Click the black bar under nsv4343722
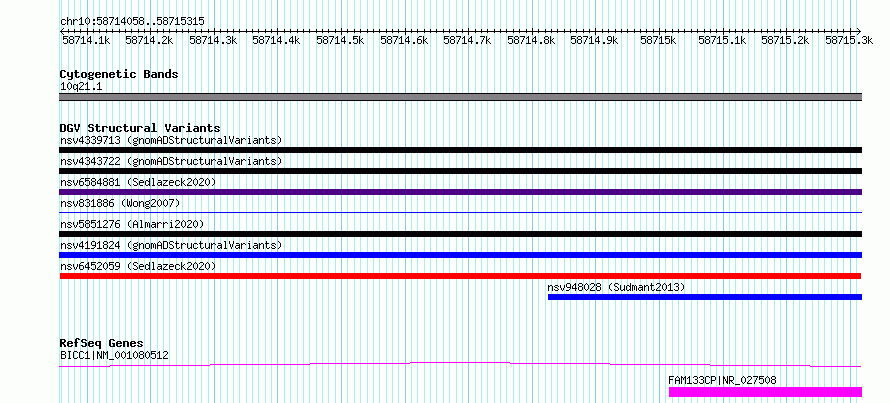The image size is (890, 403). pos(461,171)
